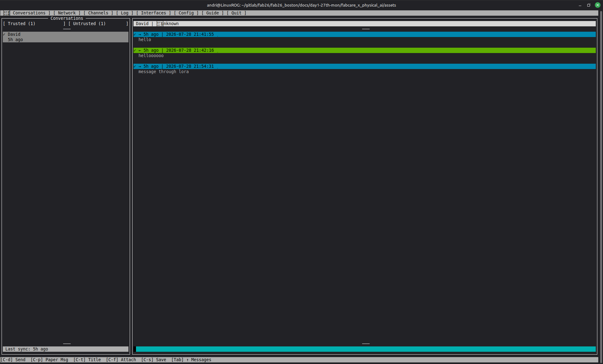This screenshot has width=603, height=364.
Task: Click the 'helloooooo' message text
Action: [x=151, y=56]
